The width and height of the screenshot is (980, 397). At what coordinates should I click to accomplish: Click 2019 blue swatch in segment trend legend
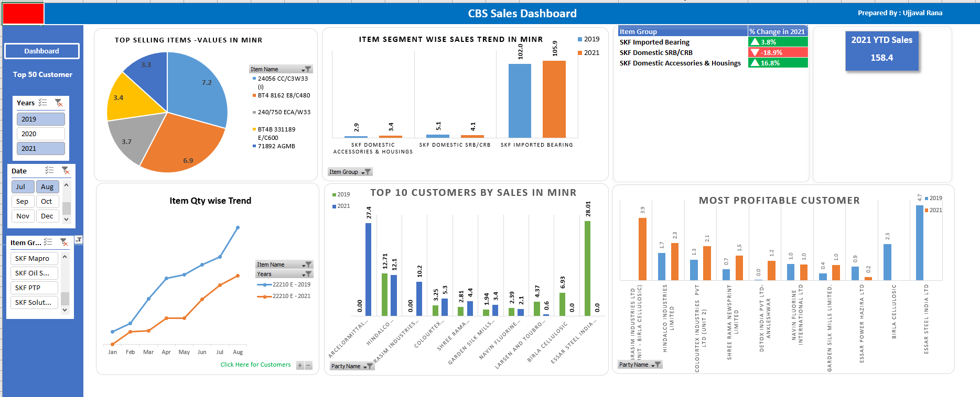coord(580,39)
